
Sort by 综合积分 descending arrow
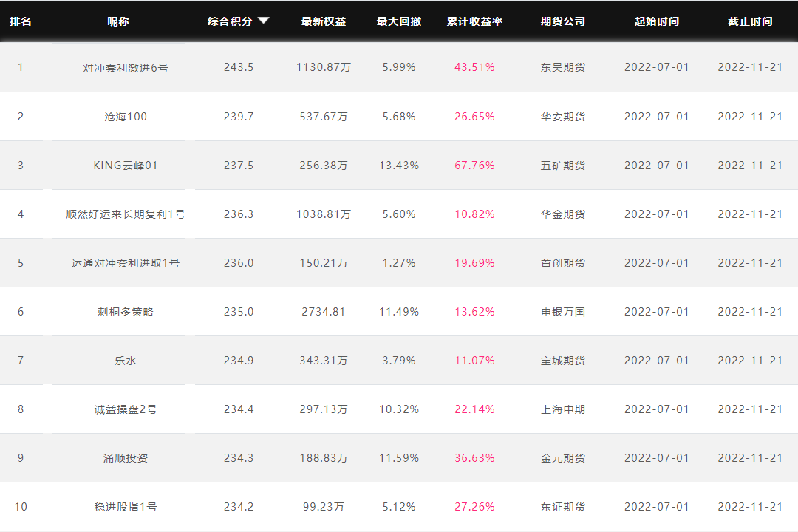[263, 21]
